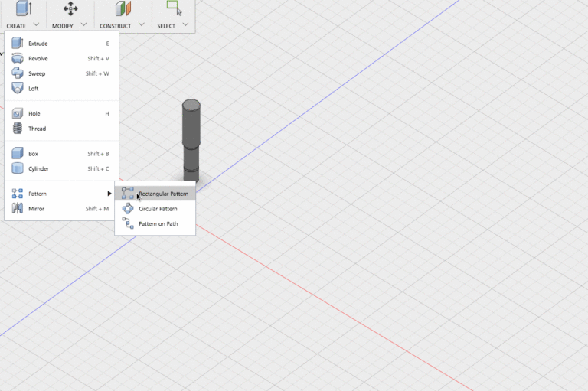Choose the Sweep tool icon
The image size is (588, 391).
18,73
